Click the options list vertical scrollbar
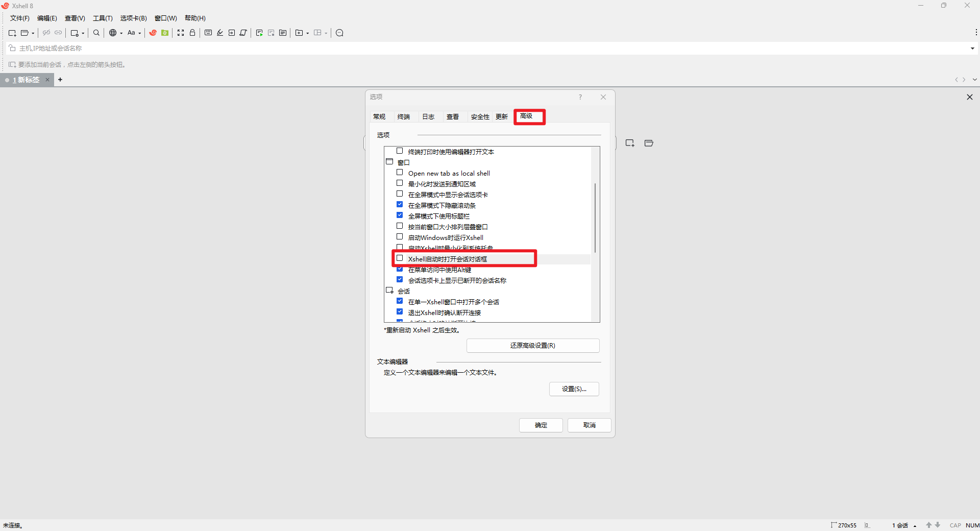Viewport: 980px width, 531px height. tap(595, 218)
